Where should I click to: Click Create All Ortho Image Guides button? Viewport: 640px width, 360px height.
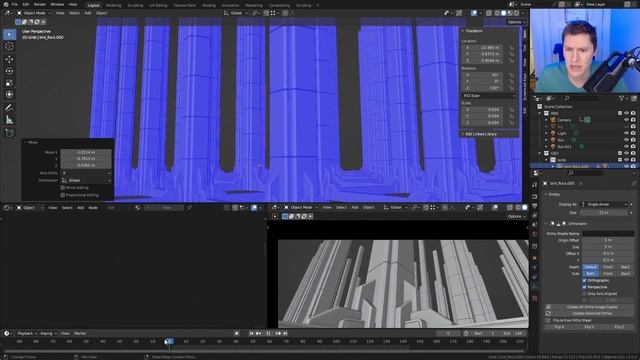[x=591, y=307]
